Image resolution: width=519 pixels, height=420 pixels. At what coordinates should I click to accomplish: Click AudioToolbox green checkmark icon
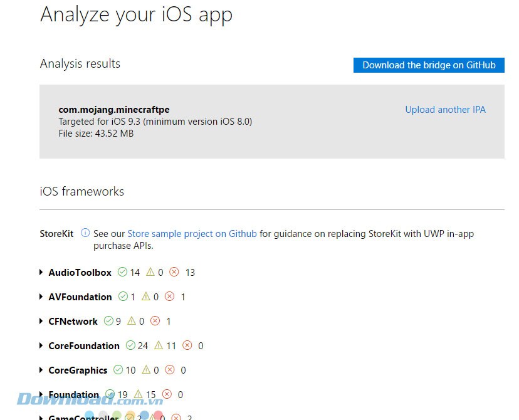tap(123, 272)
